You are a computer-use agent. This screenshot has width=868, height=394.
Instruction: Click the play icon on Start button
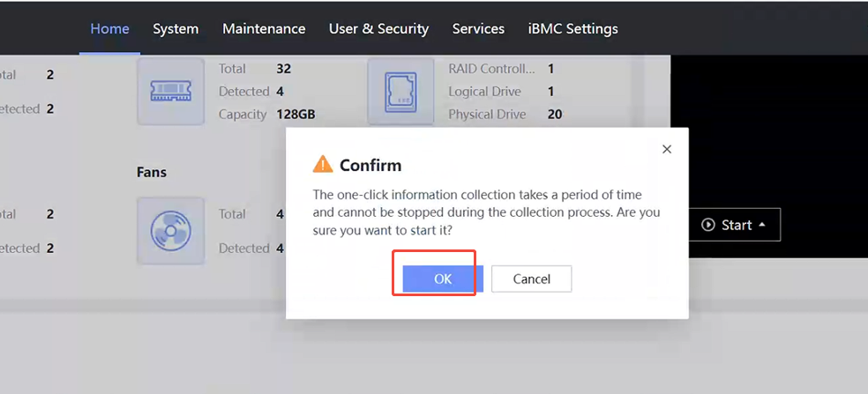[707, 225]
